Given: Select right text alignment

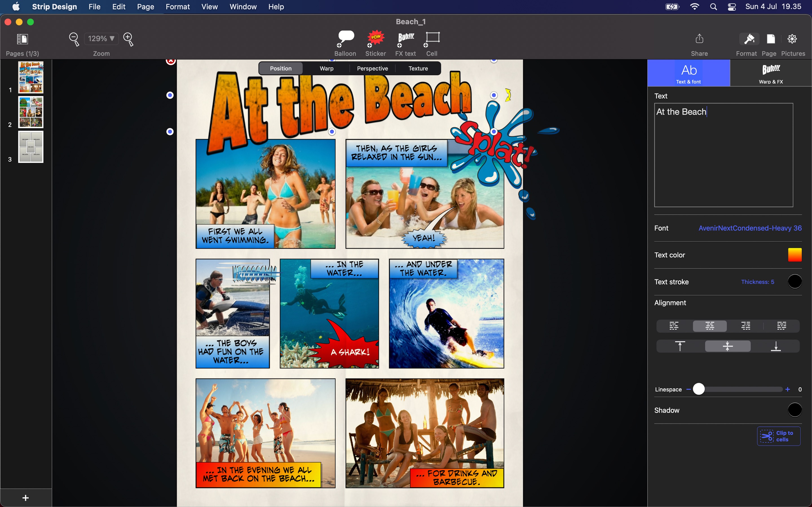Looking at the screenshot, I should coord(745,326).
